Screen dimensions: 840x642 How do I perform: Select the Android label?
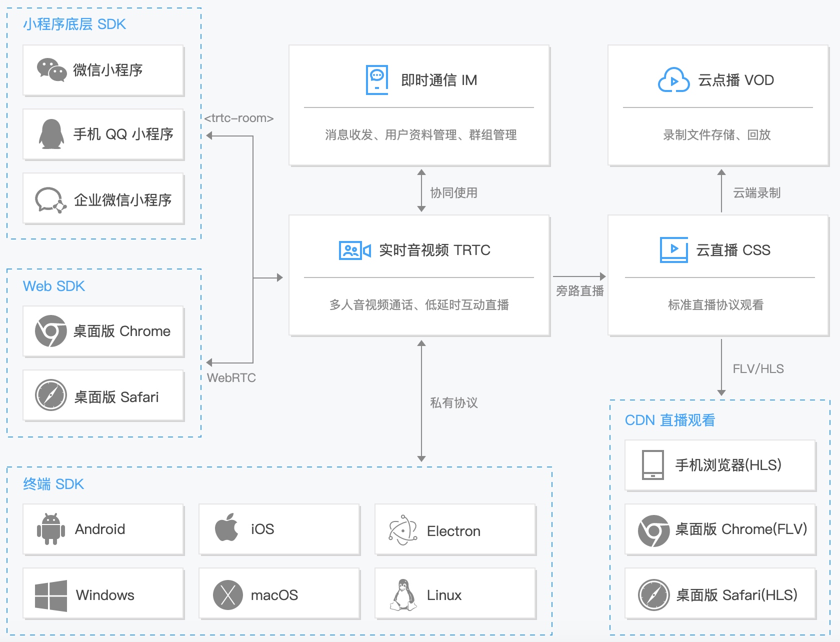click(x=100, y=529)
